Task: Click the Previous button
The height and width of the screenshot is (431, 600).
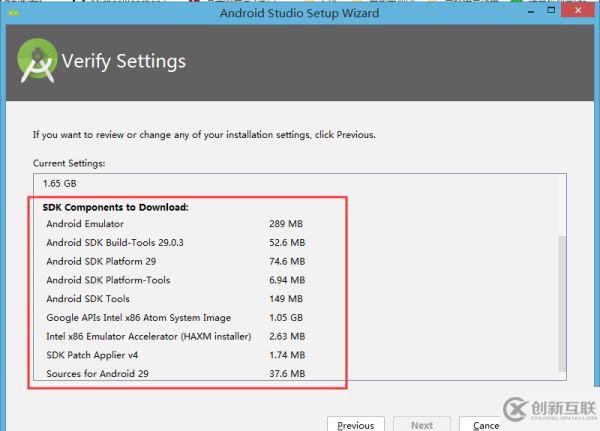Action: (356, 424)
